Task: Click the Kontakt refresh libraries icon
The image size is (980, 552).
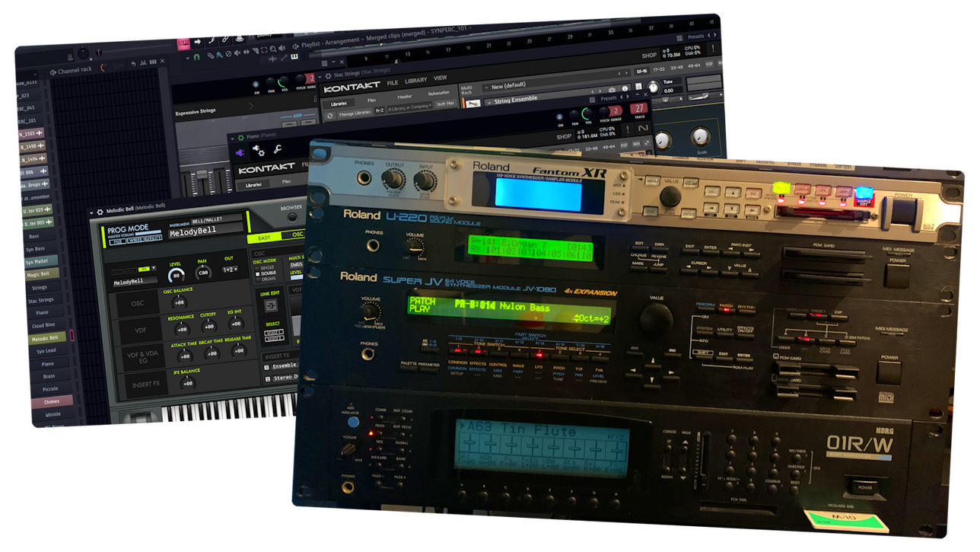Action: (329, 116)
